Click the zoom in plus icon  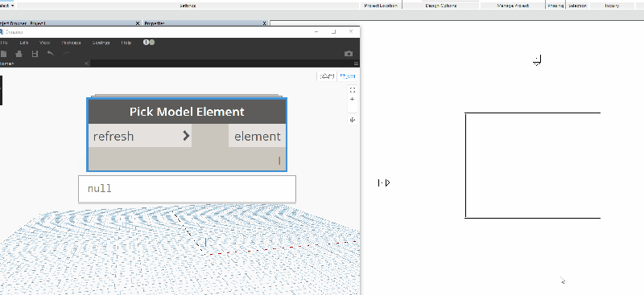[352, 100]
